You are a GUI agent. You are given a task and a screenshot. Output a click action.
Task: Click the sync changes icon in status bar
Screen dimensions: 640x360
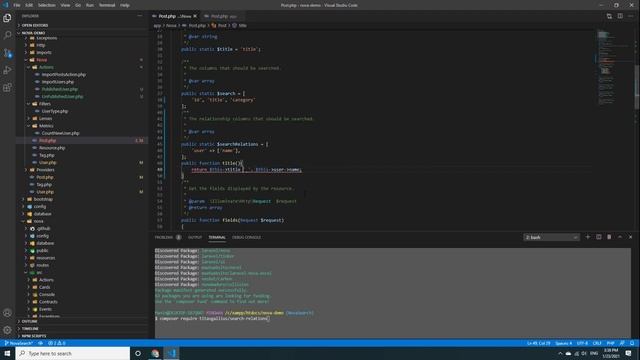click(40, 343)
